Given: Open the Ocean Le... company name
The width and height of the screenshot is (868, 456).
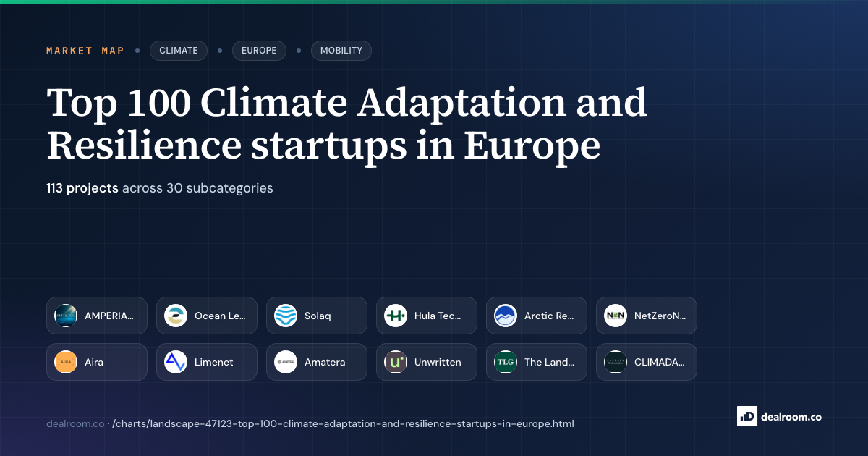Looking at the screenshot, I should pos(220,316).
